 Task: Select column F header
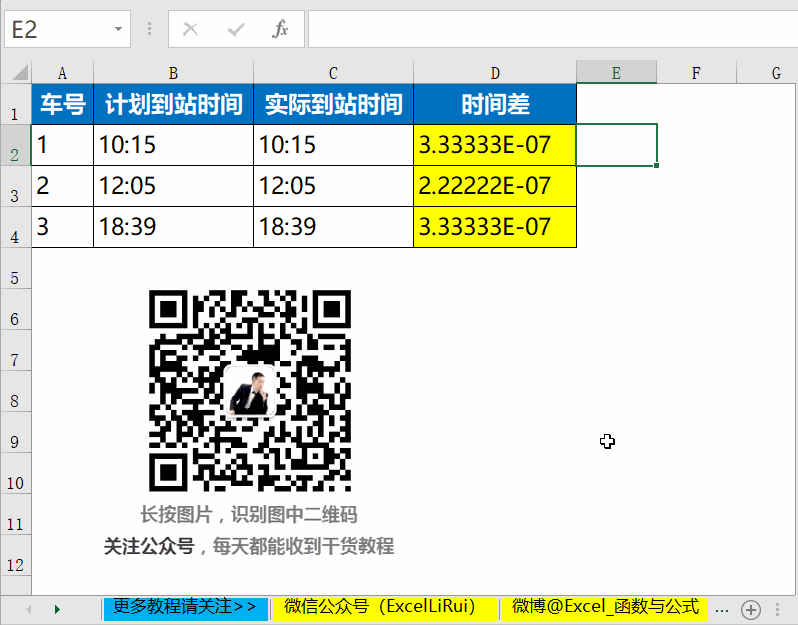pos(696,73)
